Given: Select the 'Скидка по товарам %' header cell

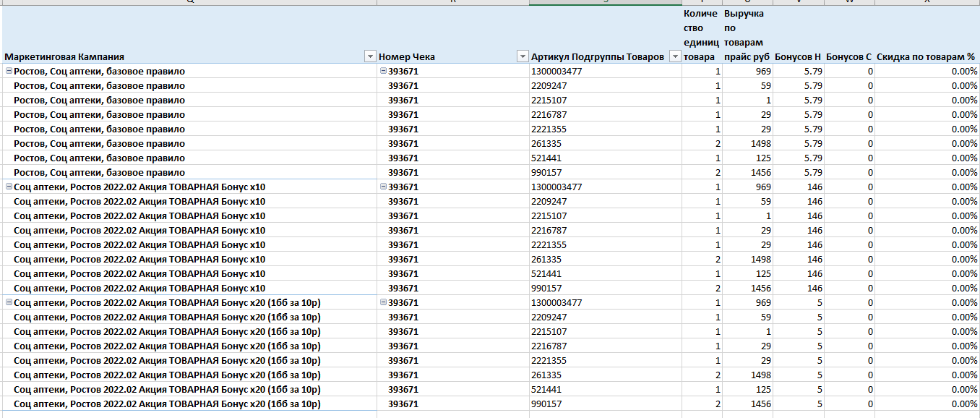Looking at the screenshot, I should [x=926, y=56].
